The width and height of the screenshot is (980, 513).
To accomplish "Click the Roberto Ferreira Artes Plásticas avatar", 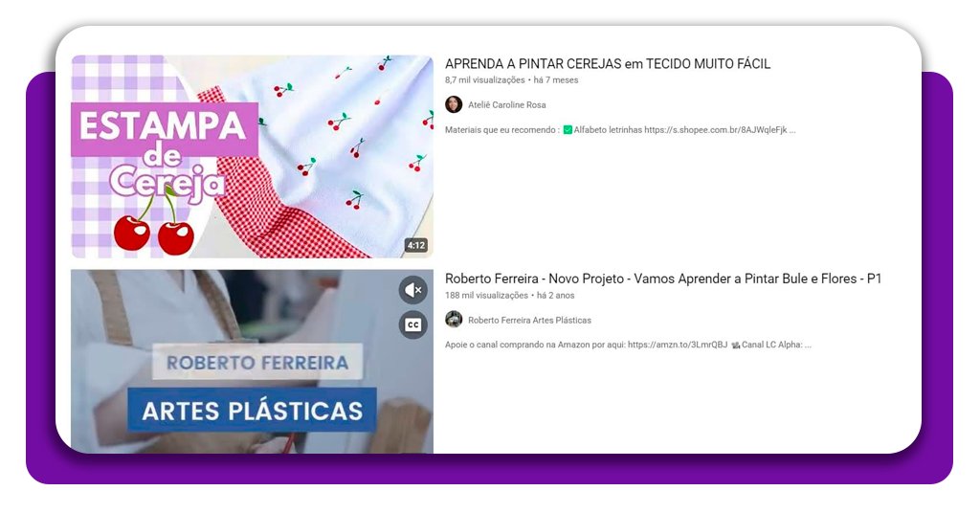I will pyautogui.click(x=454, y=320).
